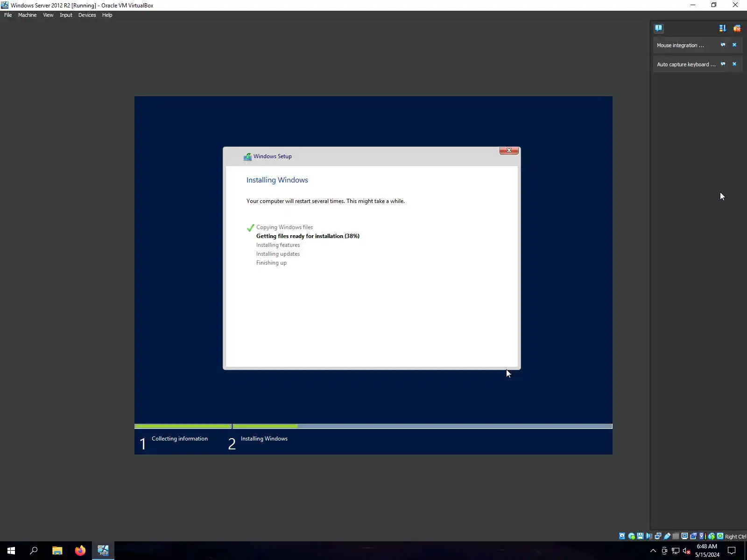
Task: Open the Mouse integration notification text
Action: [x=680, y=45]
